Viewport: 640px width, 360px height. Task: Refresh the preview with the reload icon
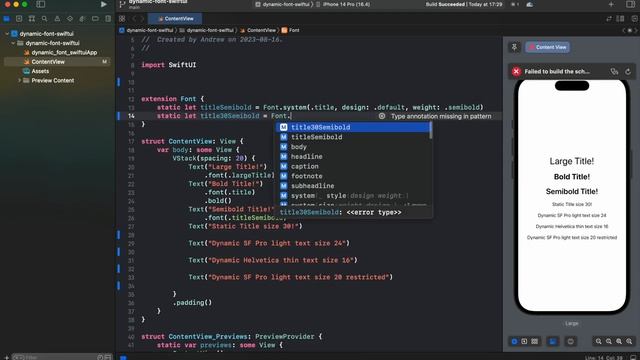tap(628, 71)
